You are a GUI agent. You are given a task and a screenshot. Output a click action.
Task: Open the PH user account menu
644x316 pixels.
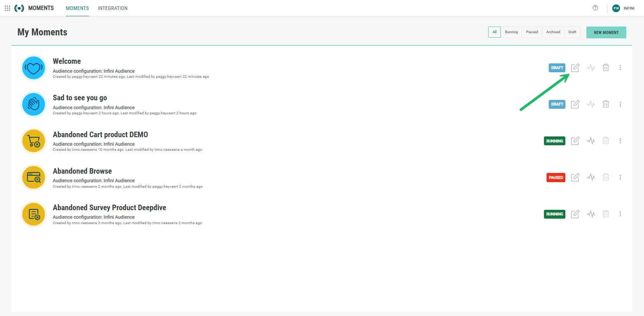616,8
